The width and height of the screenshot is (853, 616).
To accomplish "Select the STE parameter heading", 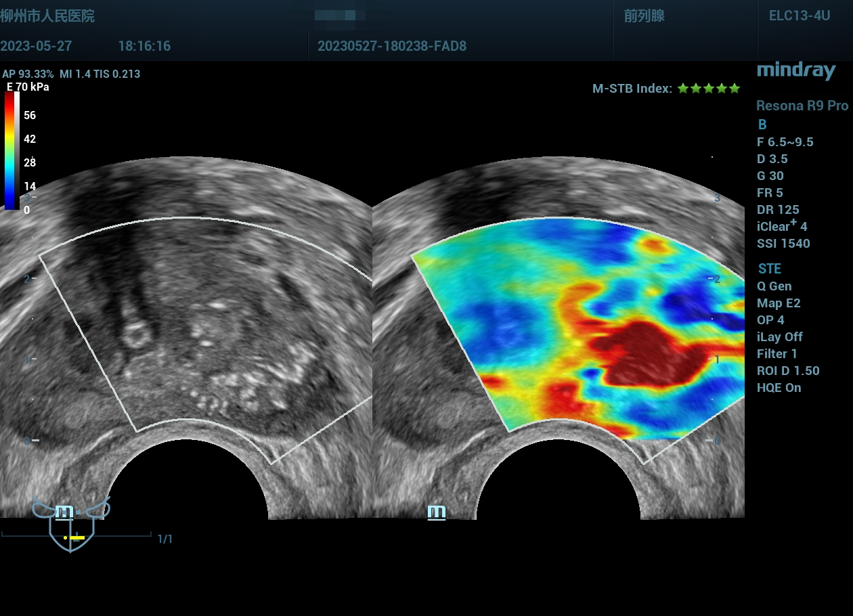I will pyautogui.click(x=769, y=269).
